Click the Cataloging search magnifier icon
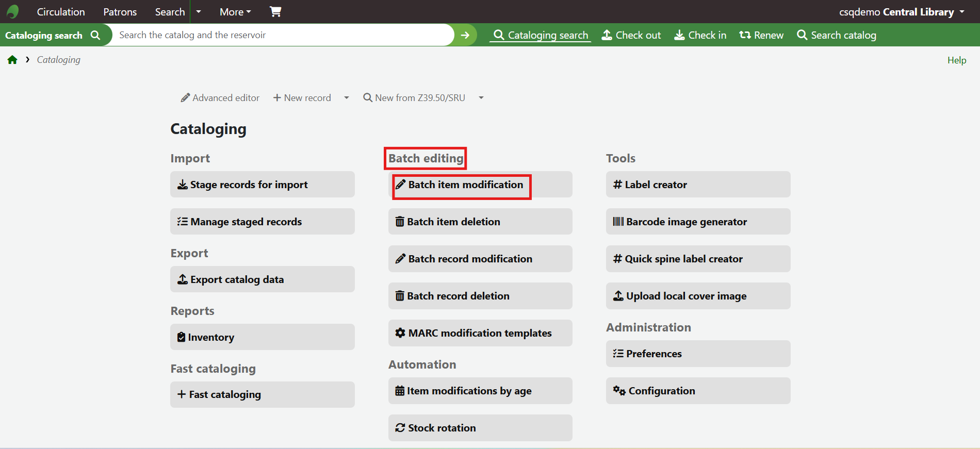This screenshot has width=980, height=449. point(95,35)
